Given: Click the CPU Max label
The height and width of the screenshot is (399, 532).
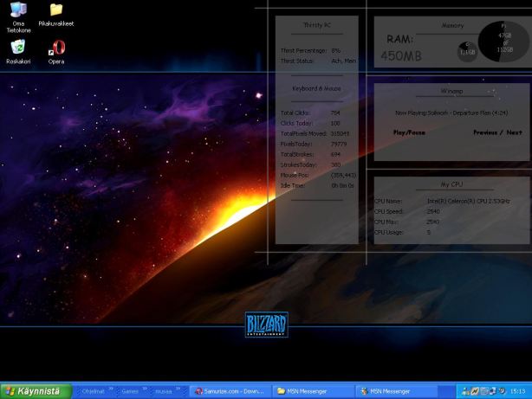Looking at the screenshot, I should click(x=386, y=222).
